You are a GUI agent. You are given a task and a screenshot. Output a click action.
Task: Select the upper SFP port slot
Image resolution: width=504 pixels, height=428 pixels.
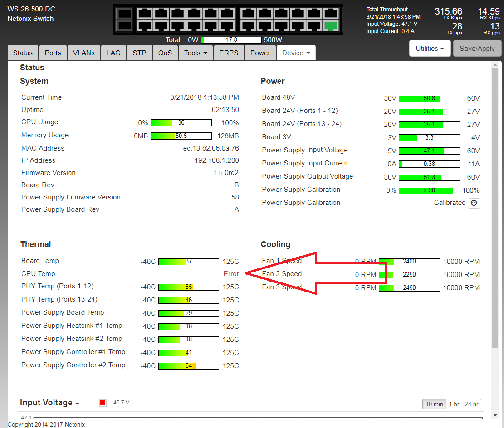(125, 14)
